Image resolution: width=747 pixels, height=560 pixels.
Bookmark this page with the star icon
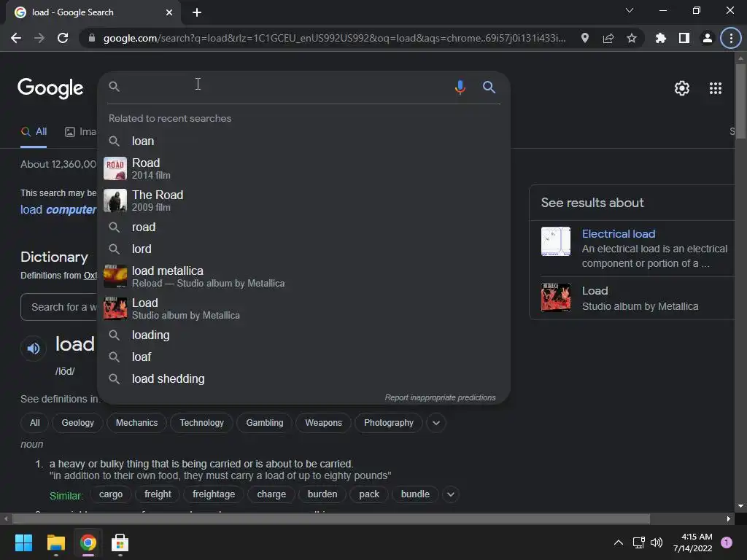(x=631, y=38)
